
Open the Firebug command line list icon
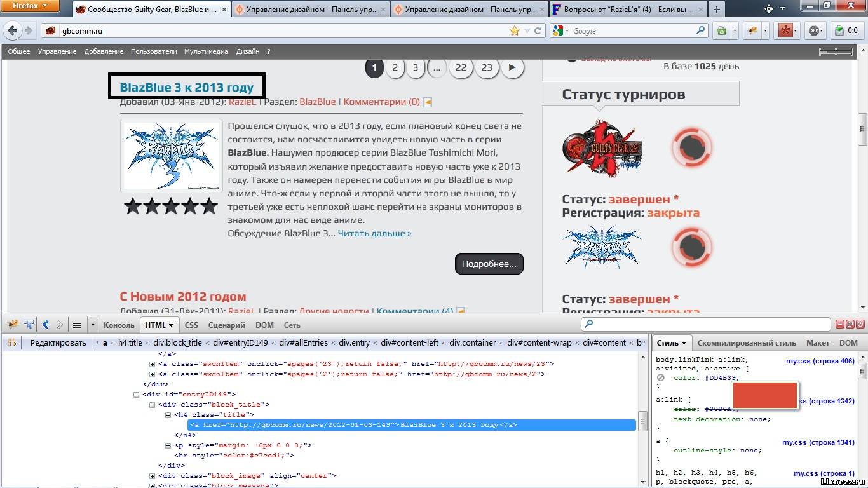point(77,325)
